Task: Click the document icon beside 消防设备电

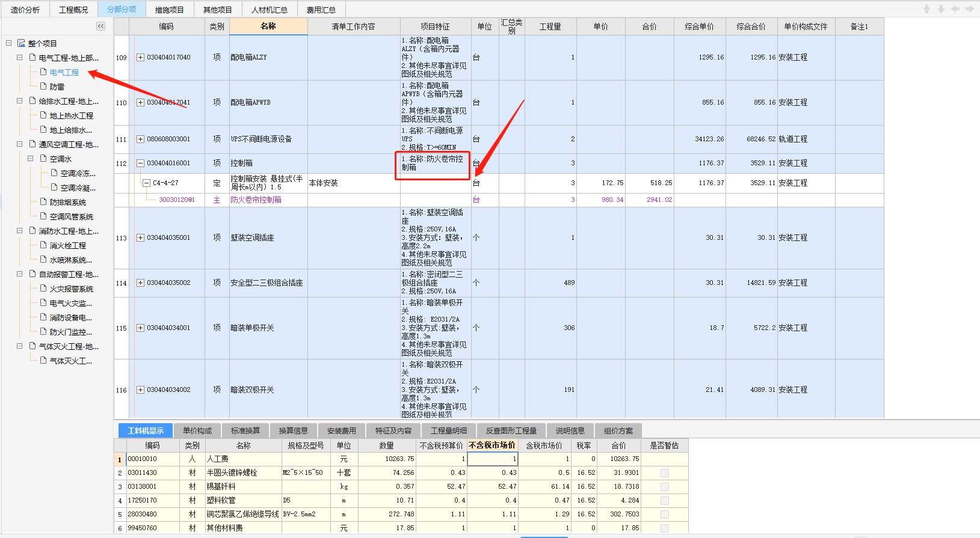Action: (43, 317)
